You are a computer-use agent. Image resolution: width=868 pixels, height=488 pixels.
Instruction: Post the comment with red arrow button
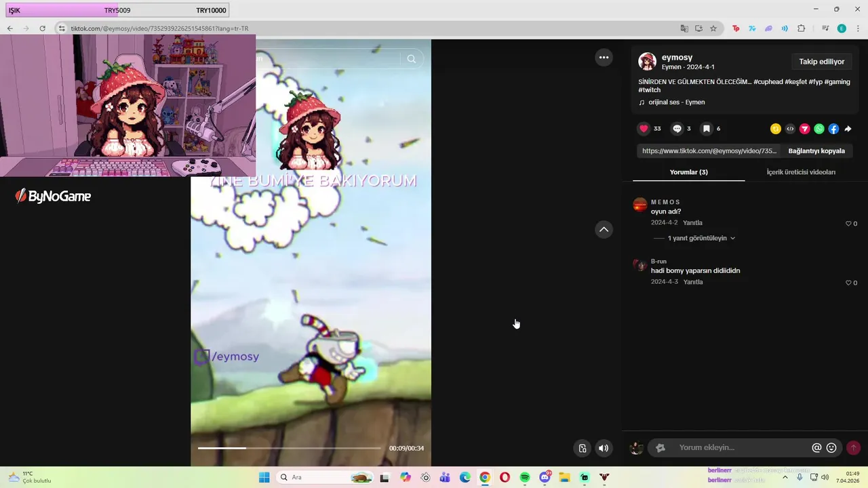point(853,448)
